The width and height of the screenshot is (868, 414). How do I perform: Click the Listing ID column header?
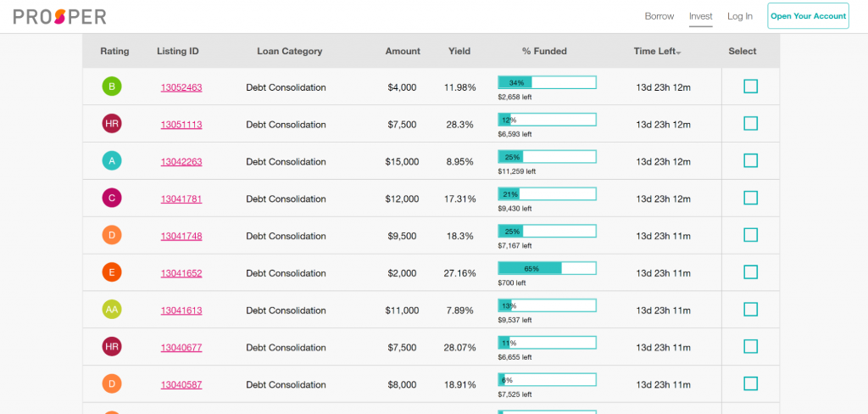click(178, 51)
